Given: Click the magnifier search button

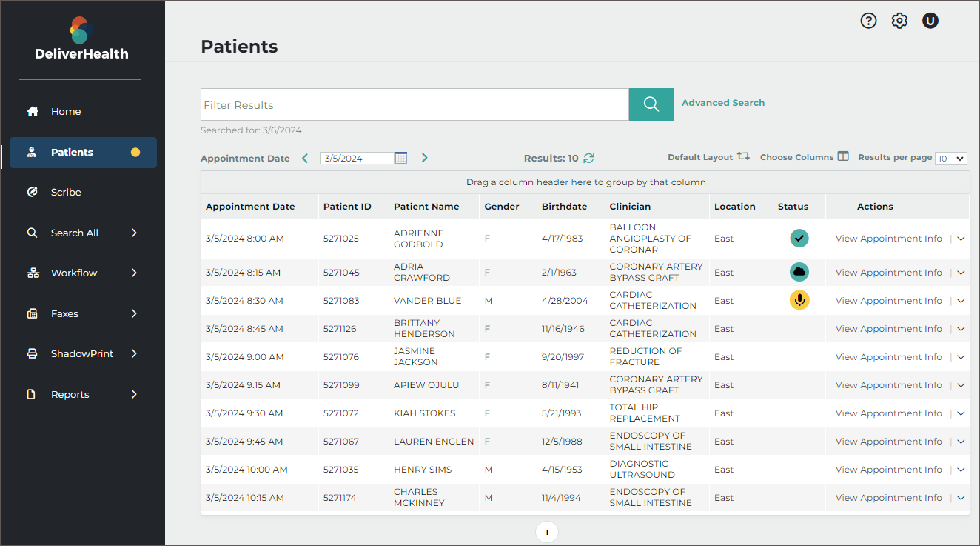Looking at the screenshot, I should [651, 104].
